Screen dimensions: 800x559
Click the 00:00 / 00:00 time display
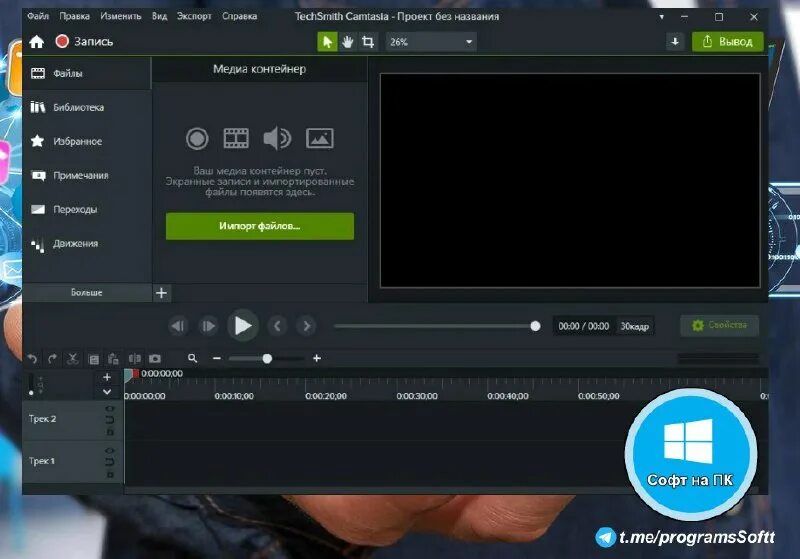(584, 326)
